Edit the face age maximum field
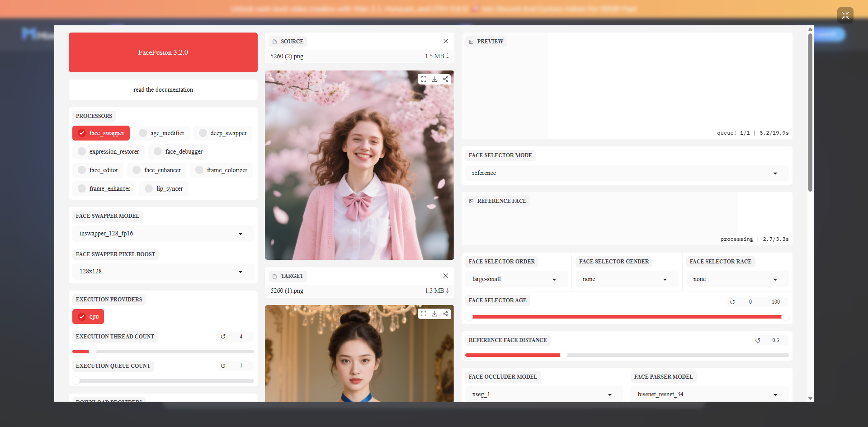The width and height of the screenshot is (868, 427). [776, 302]
